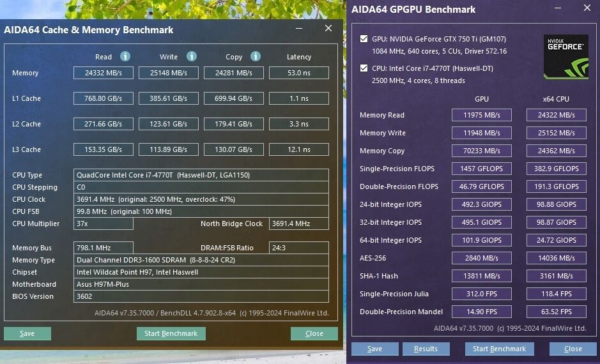Select L1 Cache latency 1.1 ns
This screenshot has width=600, height=364.
299,98
